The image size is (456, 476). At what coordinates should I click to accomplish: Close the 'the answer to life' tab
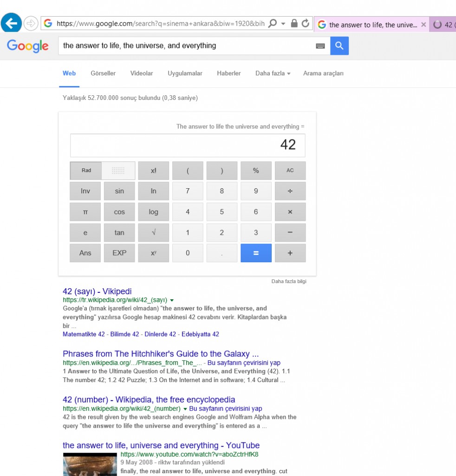click(423, 25)
